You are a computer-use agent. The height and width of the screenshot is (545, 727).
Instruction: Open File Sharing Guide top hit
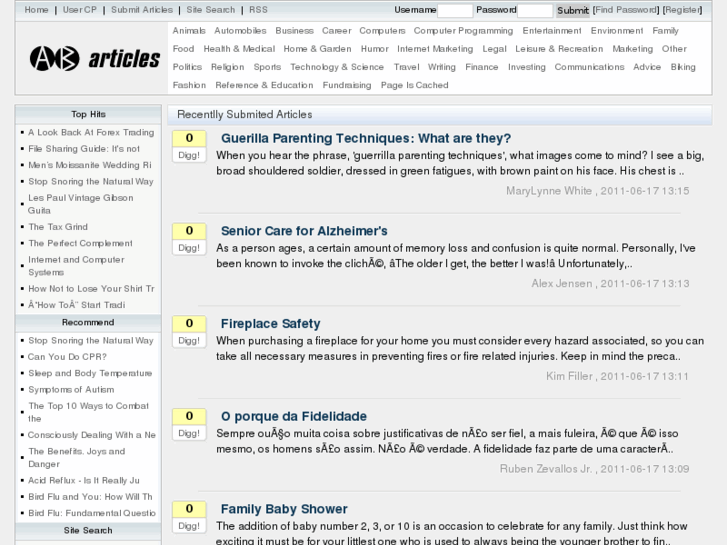click(84, 148)
